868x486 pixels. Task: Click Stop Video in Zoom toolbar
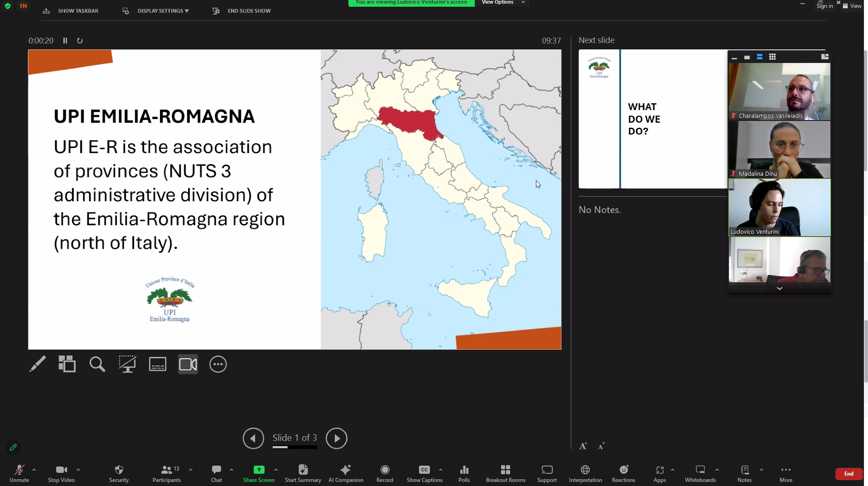[61, 474]
